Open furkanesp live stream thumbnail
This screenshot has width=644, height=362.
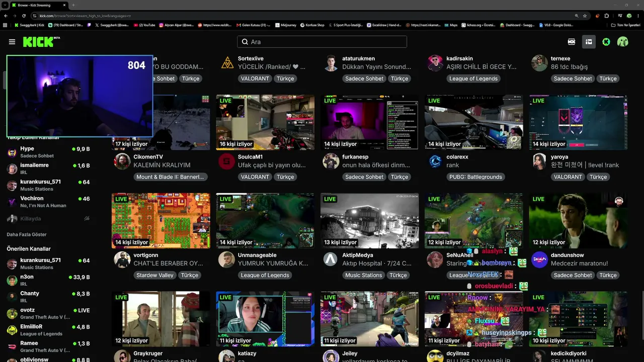(369, 122)
